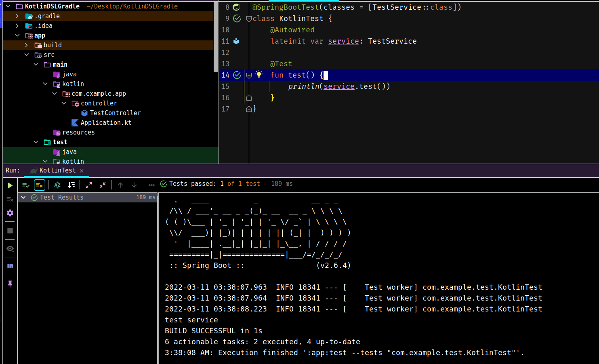Click the Spring leaf gutter icon line 8
The image size is (599, 364).
coord(236,7)
